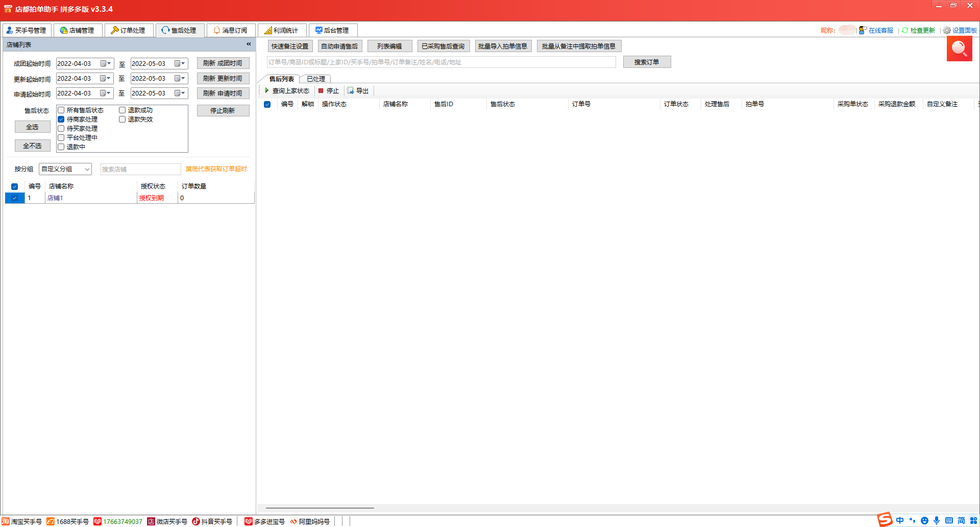Open the 消息订阅 tab
This screenshot has width=980, height=527.
(x=231, y=30)
